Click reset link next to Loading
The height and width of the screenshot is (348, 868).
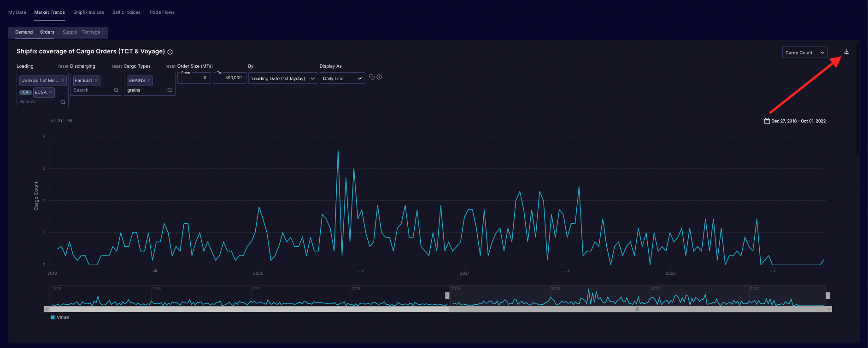pyautogui.click(x=63, y=66)
